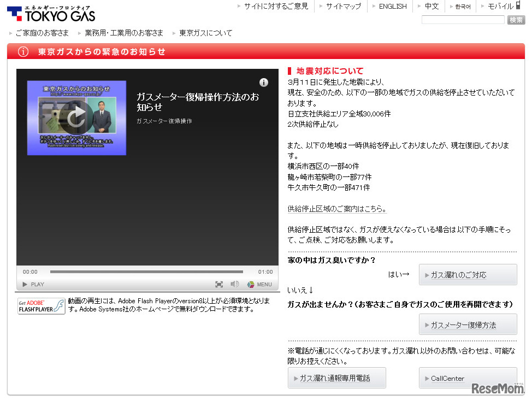
Task: Click the 地震対応について heading
Action: point(330,70)
